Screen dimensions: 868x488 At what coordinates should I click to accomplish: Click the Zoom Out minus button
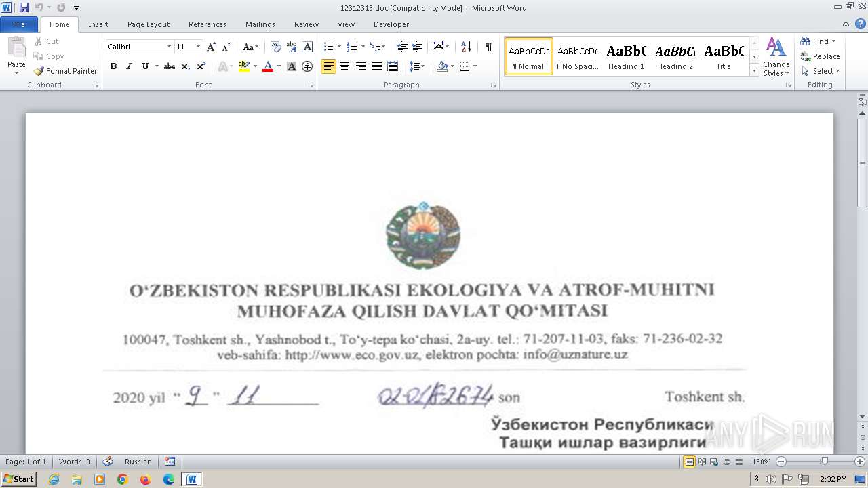tap(781, 462)
